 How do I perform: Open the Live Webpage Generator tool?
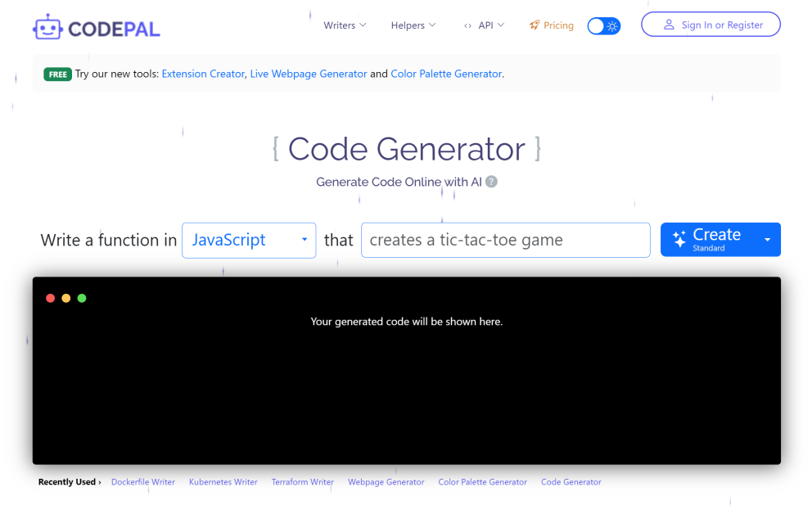[309, 74]
